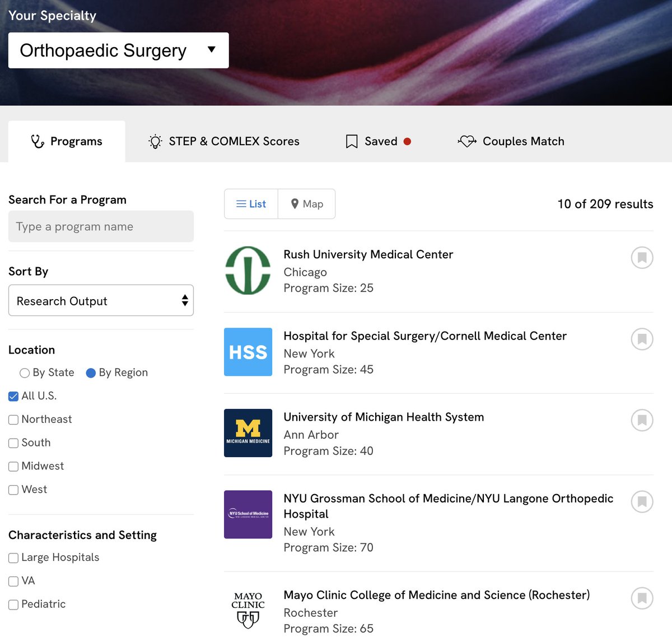
Task: Click the Michigan Medicine logo thumbnail
Action: (x=248, y=432)
